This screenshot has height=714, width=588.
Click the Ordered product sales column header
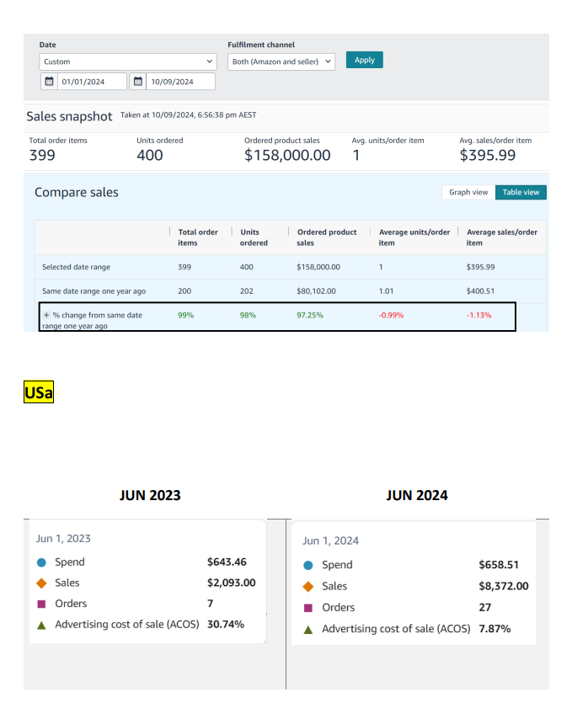tap(327, 237)
